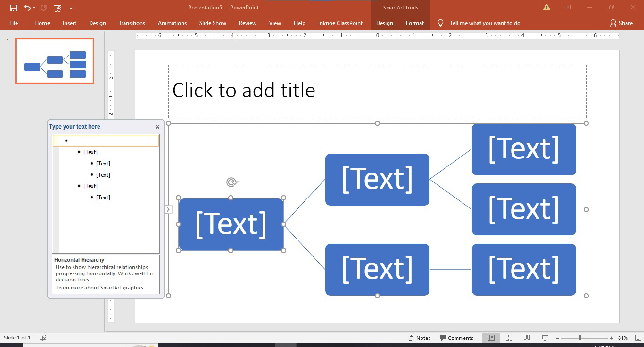Open Learn more about SmartArt graphics link
The width and height of the screenshot is (644, 347).
(99, 288)
